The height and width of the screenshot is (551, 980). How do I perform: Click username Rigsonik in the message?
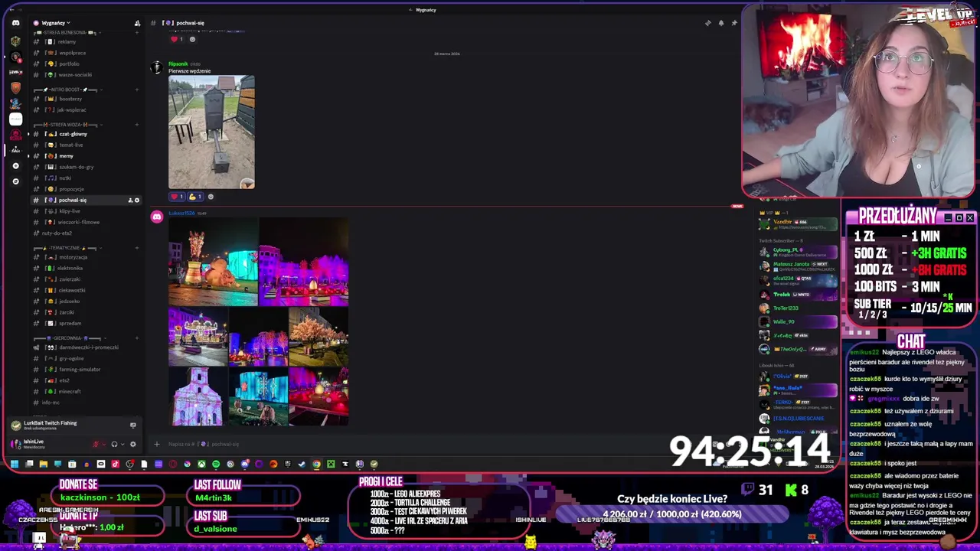click(178, 64)
